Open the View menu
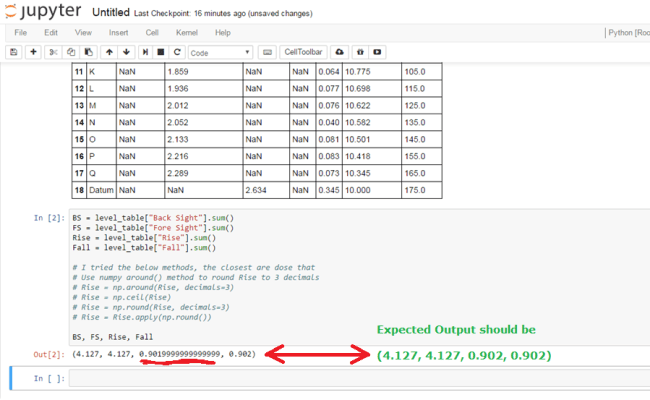 click(83, 33)
